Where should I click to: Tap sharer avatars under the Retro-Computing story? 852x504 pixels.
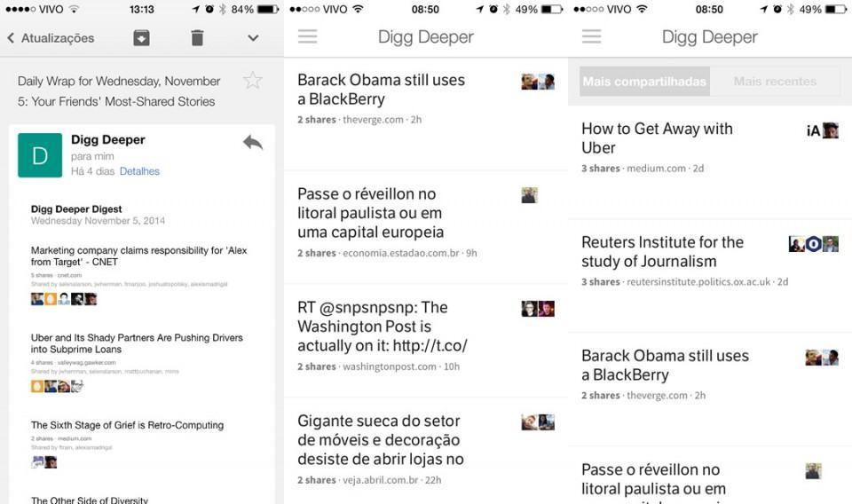coord(44,462)
